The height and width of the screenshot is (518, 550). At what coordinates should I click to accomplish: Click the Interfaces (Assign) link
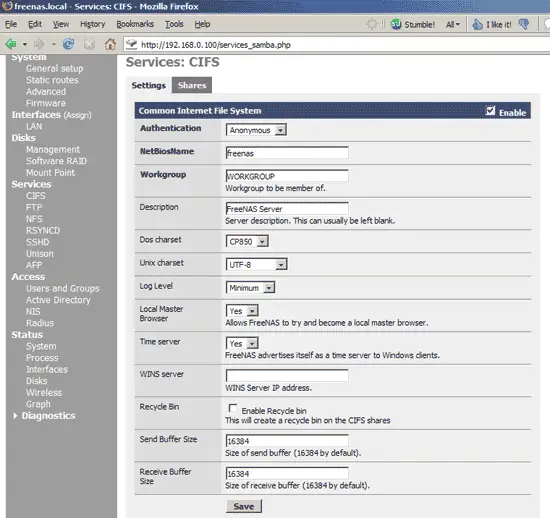point(51,115)
